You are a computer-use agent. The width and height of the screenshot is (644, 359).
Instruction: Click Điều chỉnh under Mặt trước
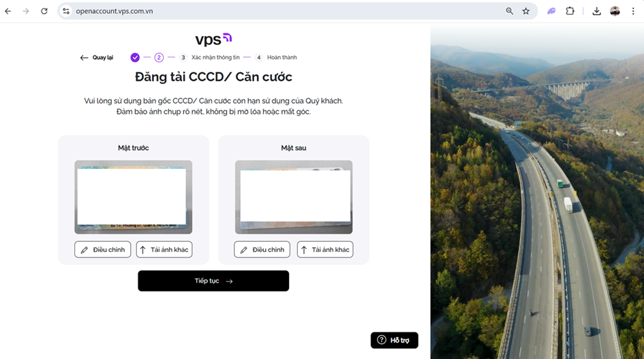(x=103, y=249)
